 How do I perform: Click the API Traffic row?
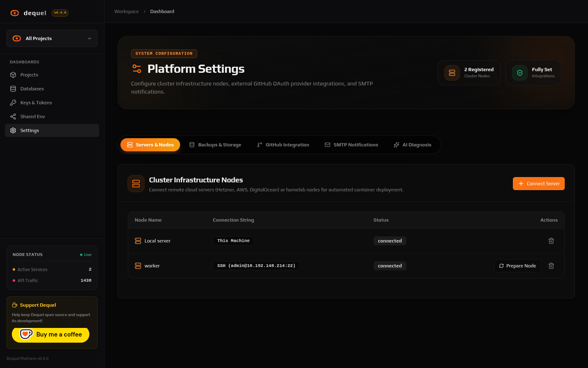click(52, 280)
